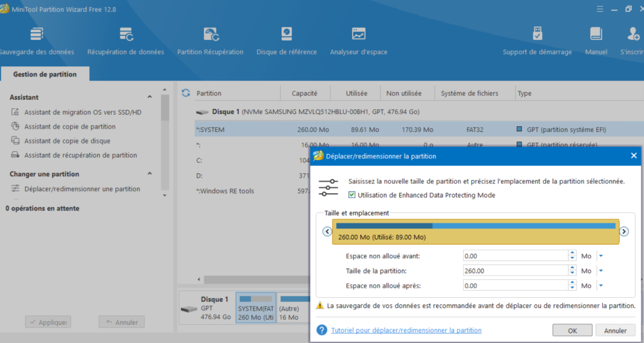Click the refresh icon beside Partition header
The image size is (644, 343).
click(x=185, y=93)
